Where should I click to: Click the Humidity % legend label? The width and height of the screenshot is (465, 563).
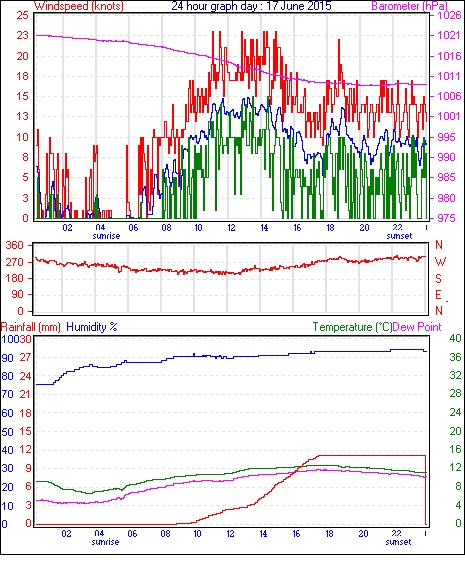coord(92,327)
